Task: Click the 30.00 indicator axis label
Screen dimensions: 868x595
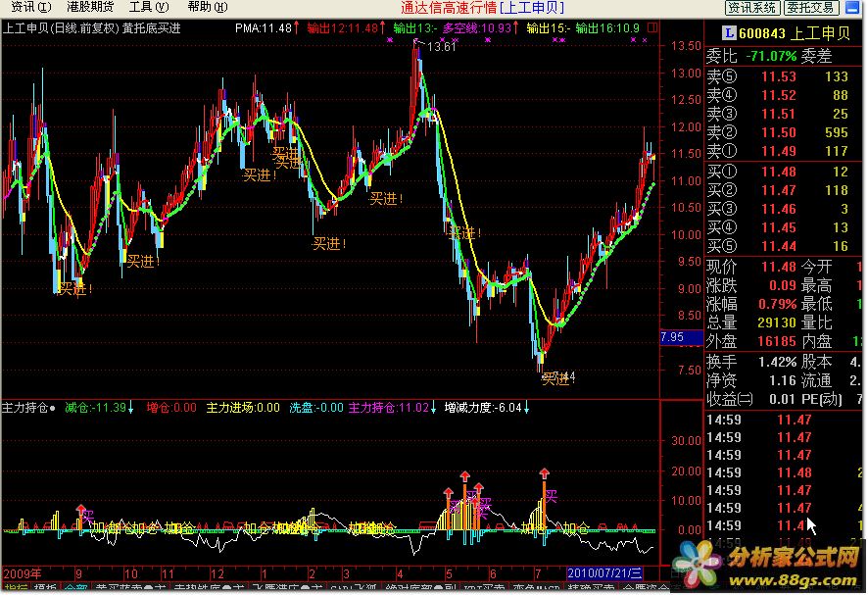Action: point(686,441)
